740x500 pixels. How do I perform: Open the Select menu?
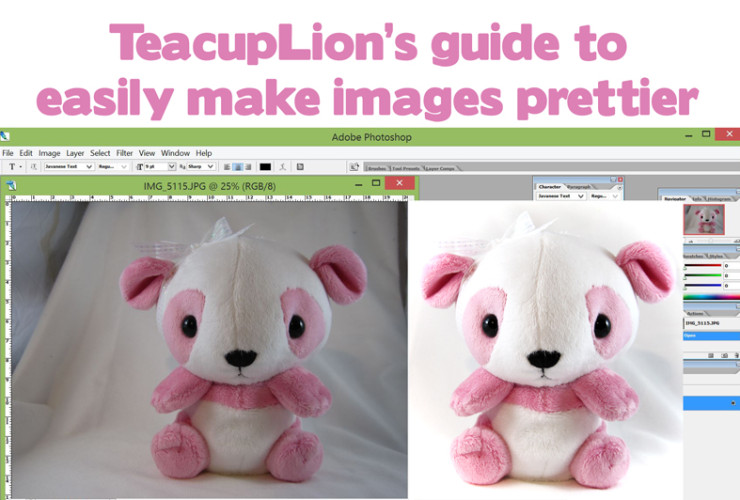coord(100,153)
